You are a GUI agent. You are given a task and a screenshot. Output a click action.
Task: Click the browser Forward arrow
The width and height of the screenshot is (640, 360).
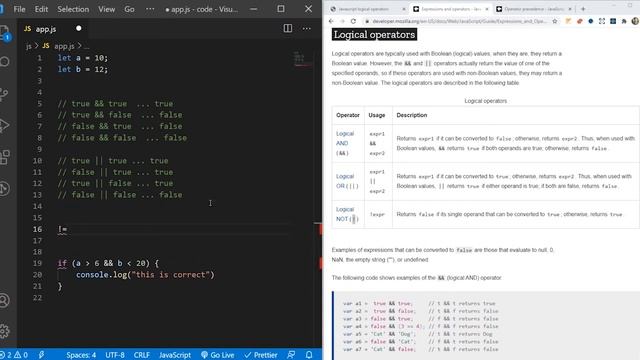click(x=342, y=21)
